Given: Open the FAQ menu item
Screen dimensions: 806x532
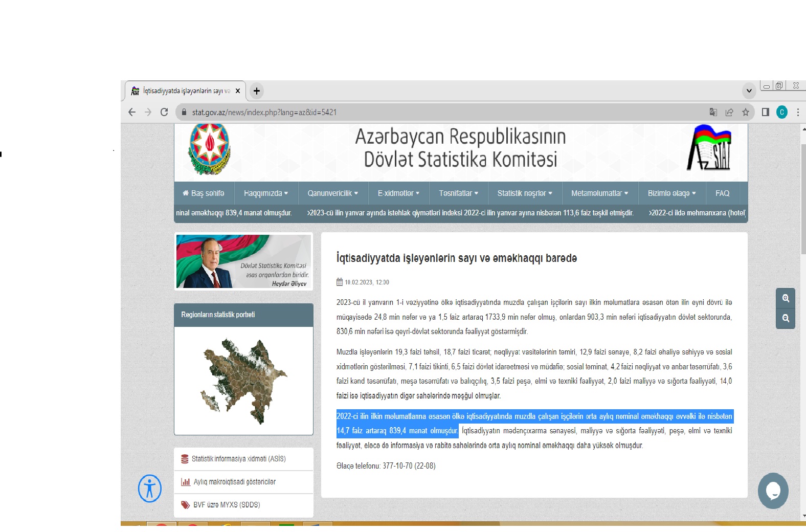Looking at the screenshot, I should click(x=722, y=193).
